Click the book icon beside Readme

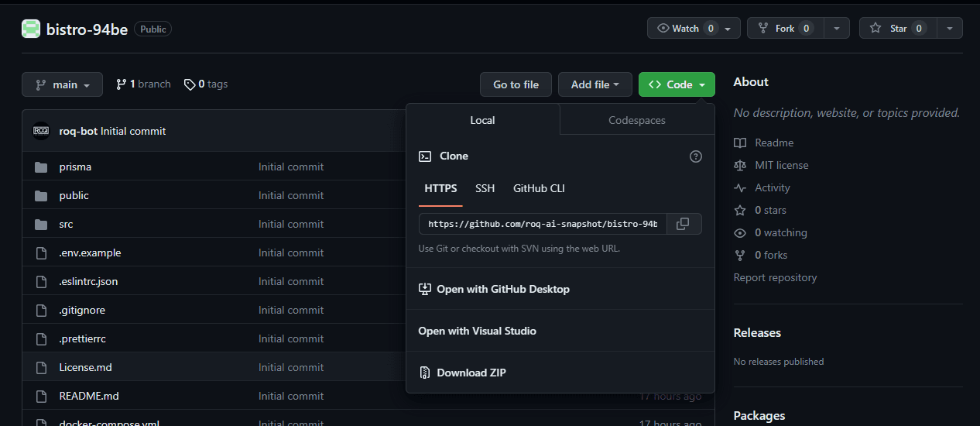point(740,143)
